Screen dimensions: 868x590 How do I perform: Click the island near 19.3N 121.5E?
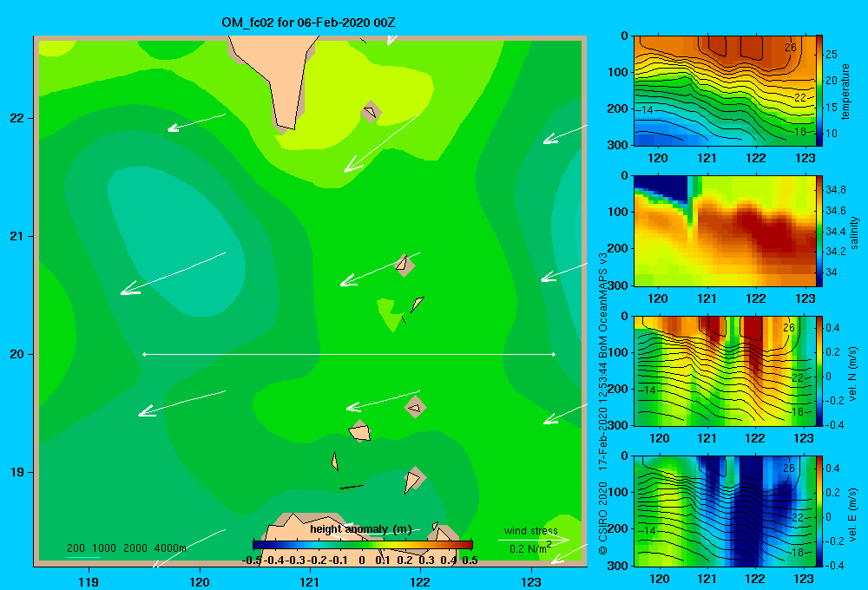tap(360, 431)
